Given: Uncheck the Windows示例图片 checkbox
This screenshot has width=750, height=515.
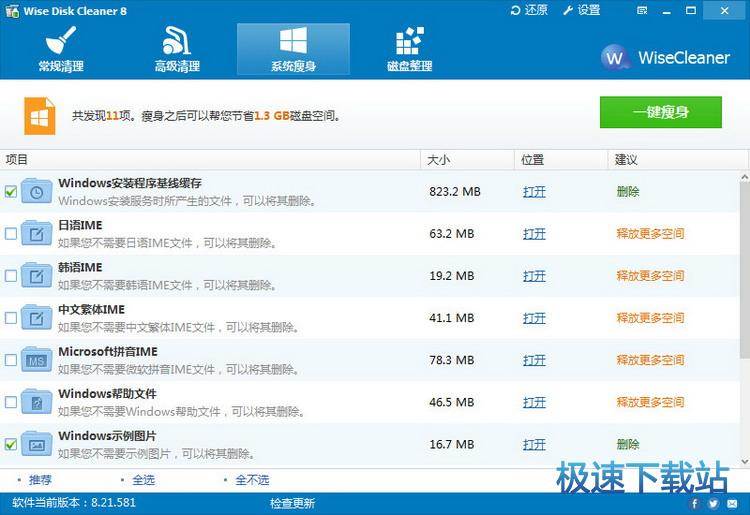Looking at the screenshot, I should tap(11, 444).
